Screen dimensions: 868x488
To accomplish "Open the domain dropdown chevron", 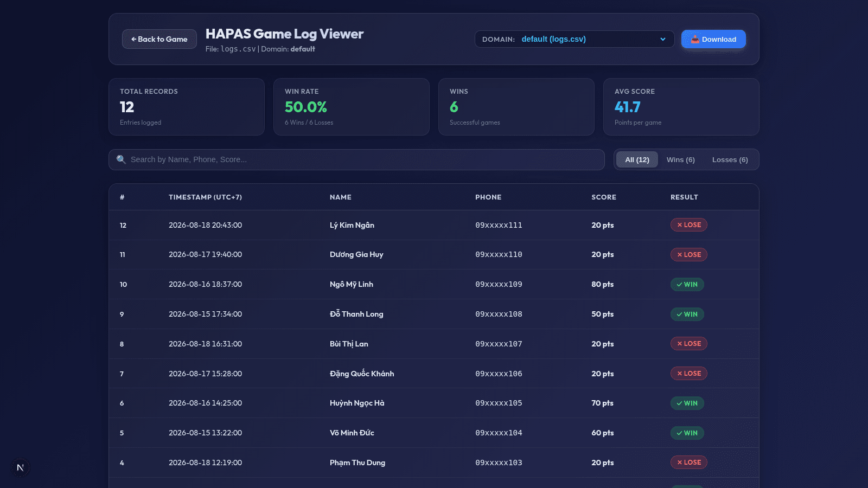I will point(662,39).
